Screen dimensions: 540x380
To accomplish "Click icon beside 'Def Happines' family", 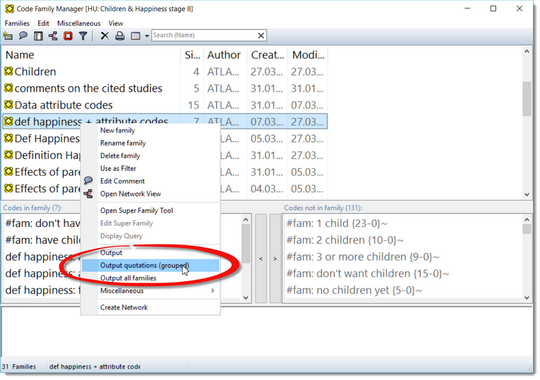I will [x=9, y=138].
